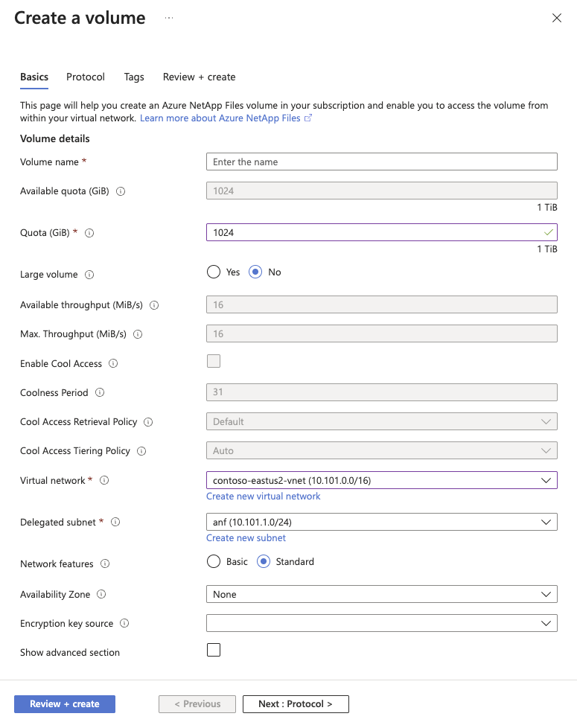Go to the Tags tab

pos(134,77)
